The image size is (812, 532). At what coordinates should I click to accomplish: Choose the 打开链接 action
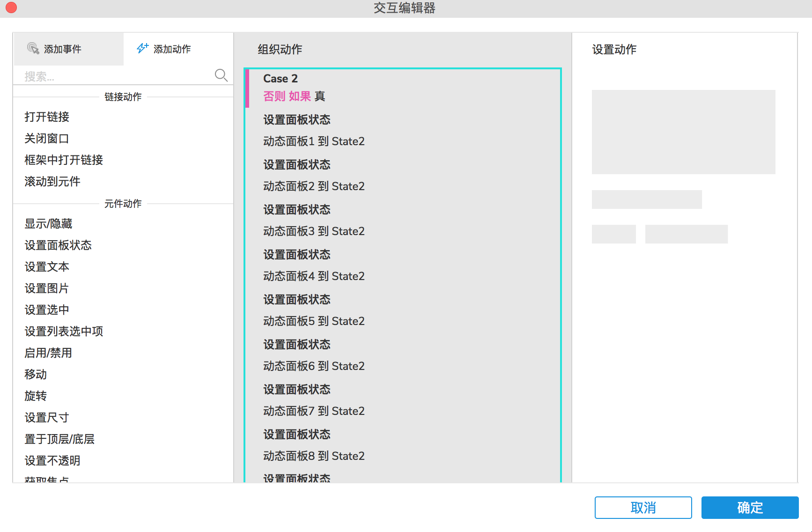(x=47, y=117)
